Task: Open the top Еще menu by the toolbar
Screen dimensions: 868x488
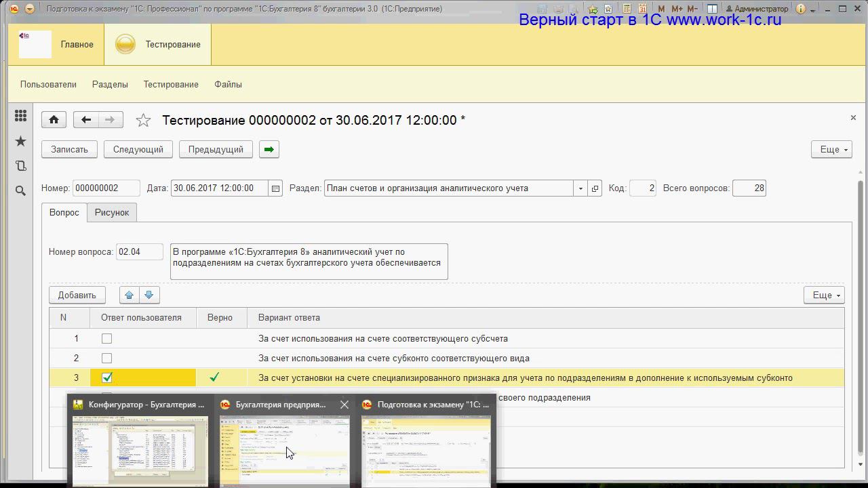Action: [831, 149]
